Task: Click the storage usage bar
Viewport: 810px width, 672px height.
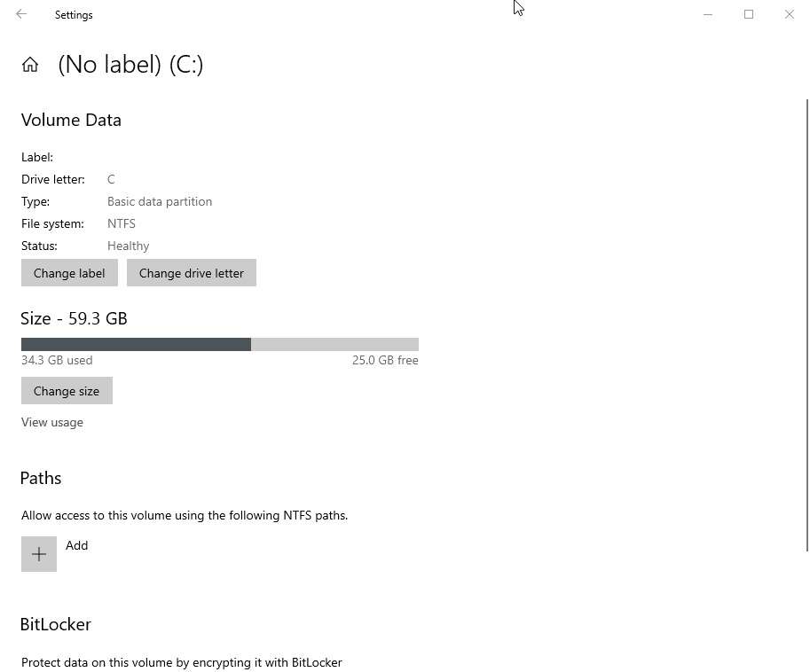Action: tap(219, 344)
